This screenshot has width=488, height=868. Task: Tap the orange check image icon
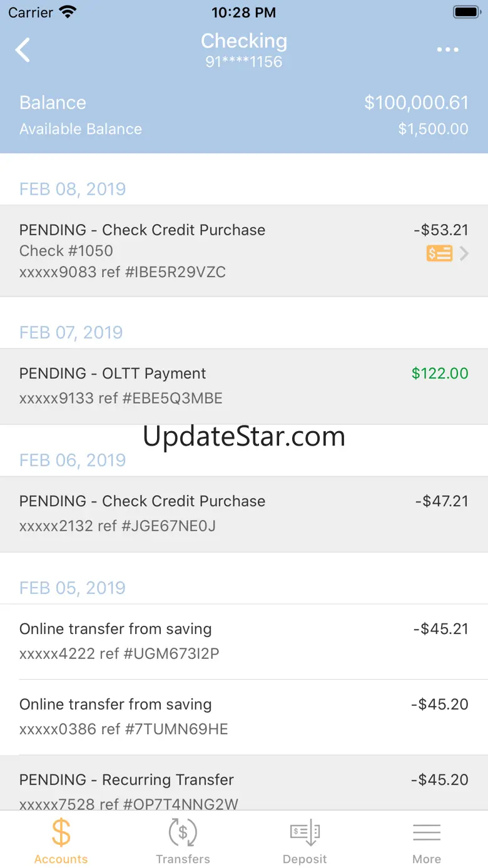tap(439, 253)
